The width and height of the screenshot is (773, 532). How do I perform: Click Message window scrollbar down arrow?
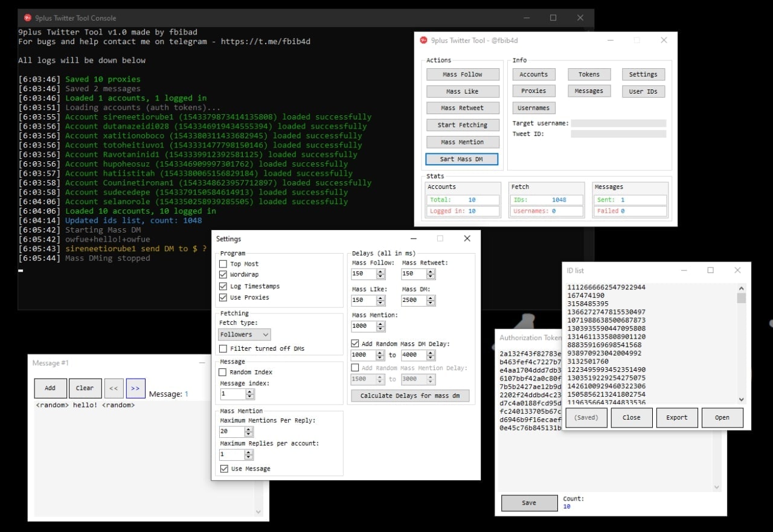[258, 512]
